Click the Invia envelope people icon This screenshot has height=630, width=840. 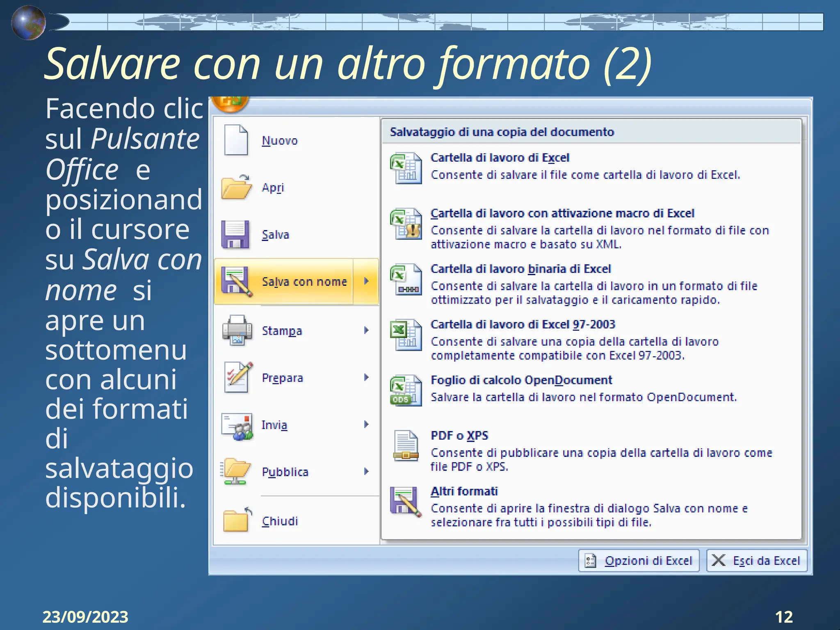tap(237, 427)
